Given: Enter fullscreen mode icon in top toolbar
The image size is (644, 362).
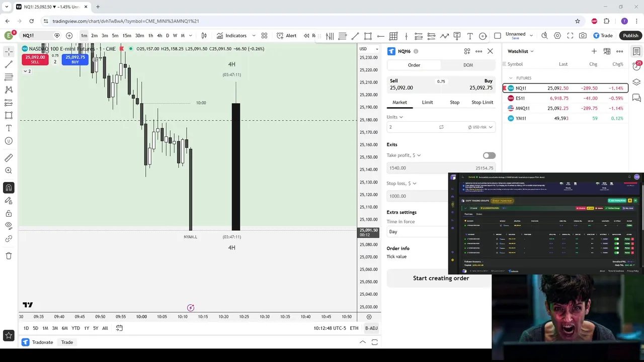Looking at the screenshot, I should 570,36.
